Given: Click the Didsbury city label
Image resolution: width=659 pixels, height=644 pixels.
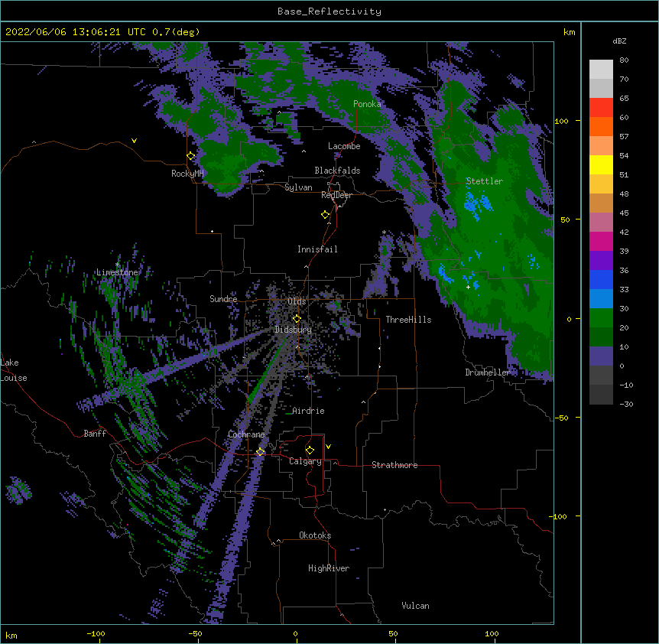Looking at the screenshot, I should pos(294,330).
